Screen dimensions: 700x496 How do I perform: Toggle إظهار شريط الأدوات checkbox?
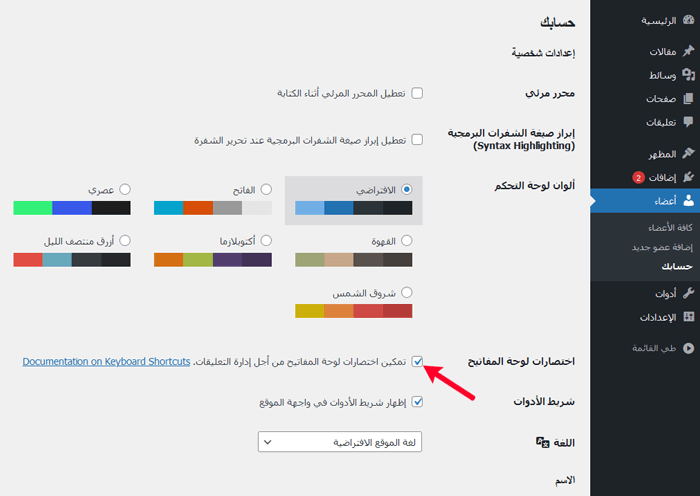[417, 402]
